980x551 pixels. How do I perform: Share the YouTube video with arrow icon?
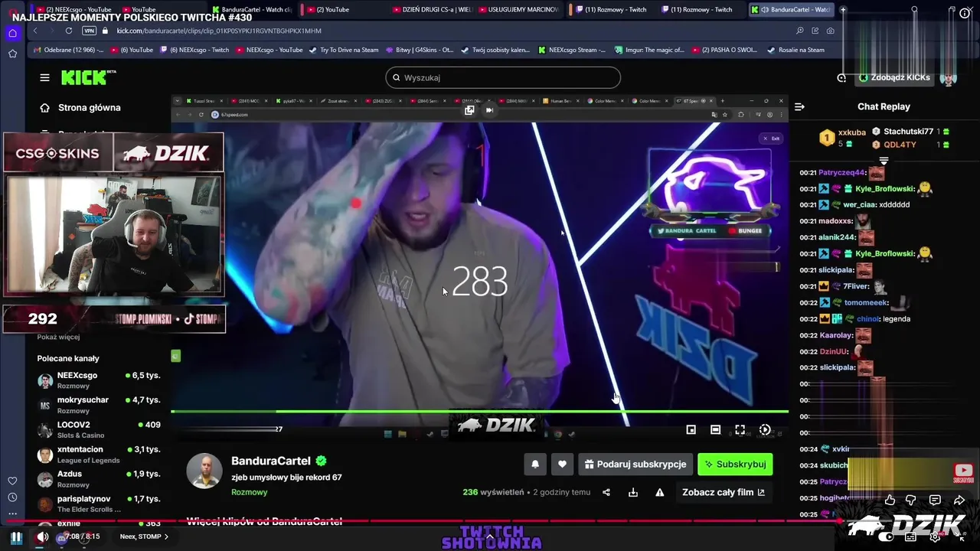click(959, 500)
